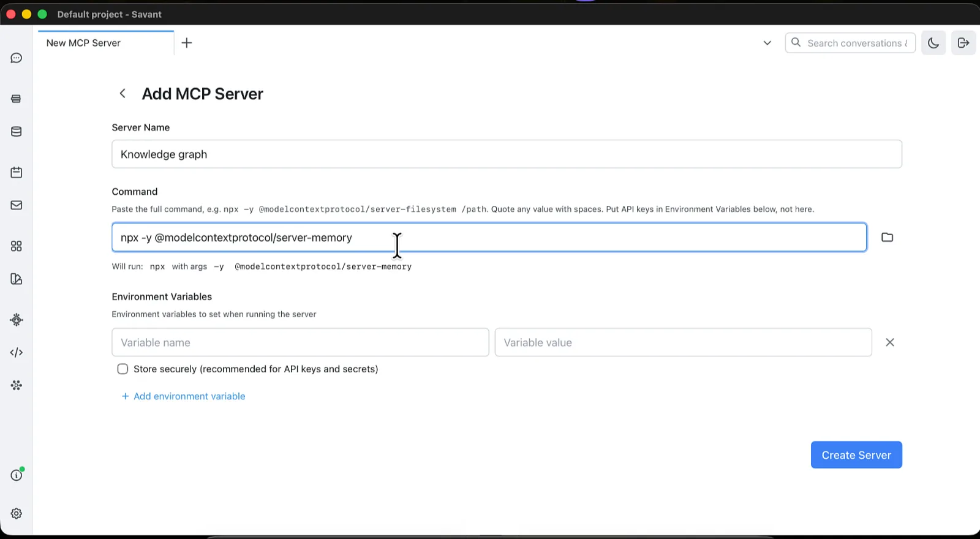Viewport: 980px width, 539px height.
Task: Click the Add MCP Server heading
Action: point(203,94)
